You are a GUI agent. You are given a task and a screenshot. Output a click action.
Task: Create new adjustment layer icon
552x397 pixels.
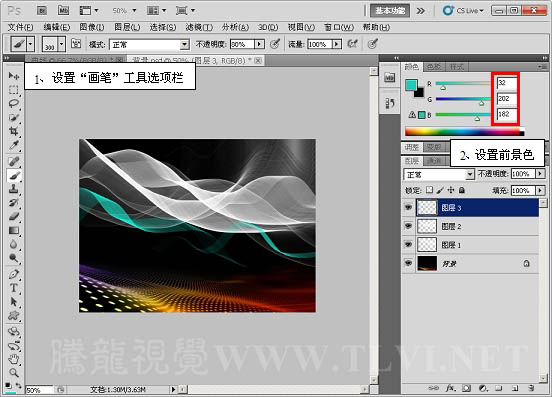point(483,388)
